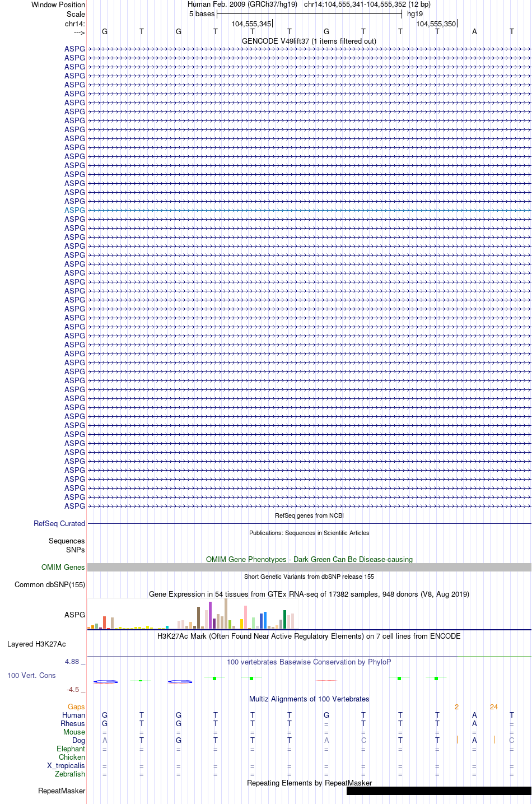532x804 pixels.
Task: Click the 'H3K27Ac Mark' ENCODE track title
Action: (309, 636)
